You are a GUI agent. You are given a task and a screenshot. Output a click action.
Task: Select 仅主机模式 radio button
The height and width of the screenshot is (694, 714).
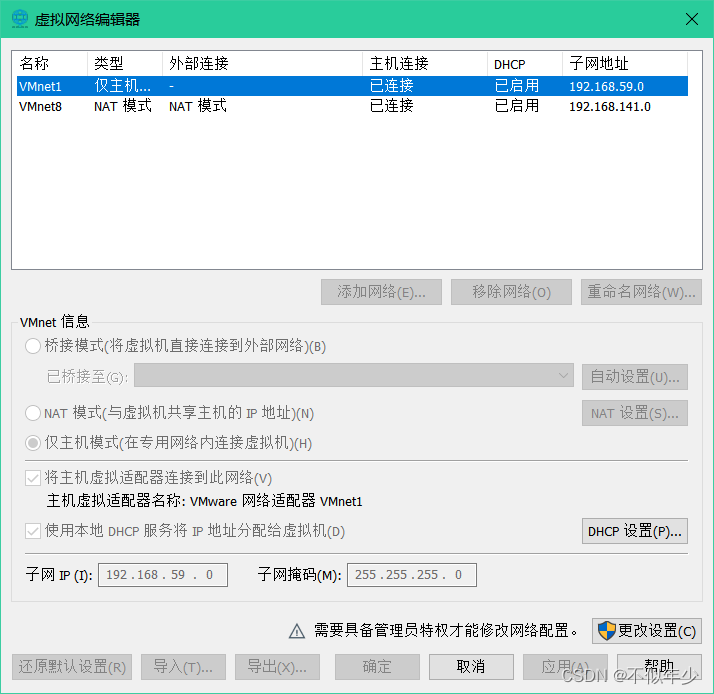(33, 443)
